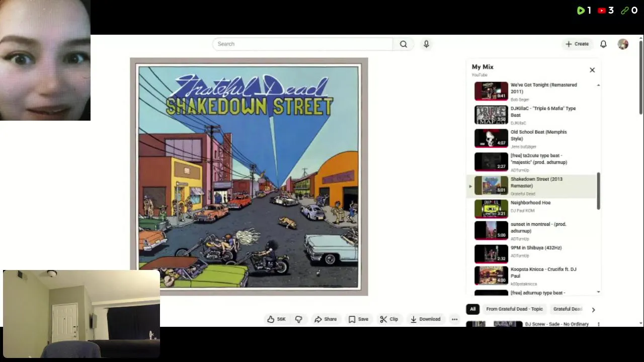
Task: Play Neighborhood Hoe thumbnail
Action: [491, 209]
